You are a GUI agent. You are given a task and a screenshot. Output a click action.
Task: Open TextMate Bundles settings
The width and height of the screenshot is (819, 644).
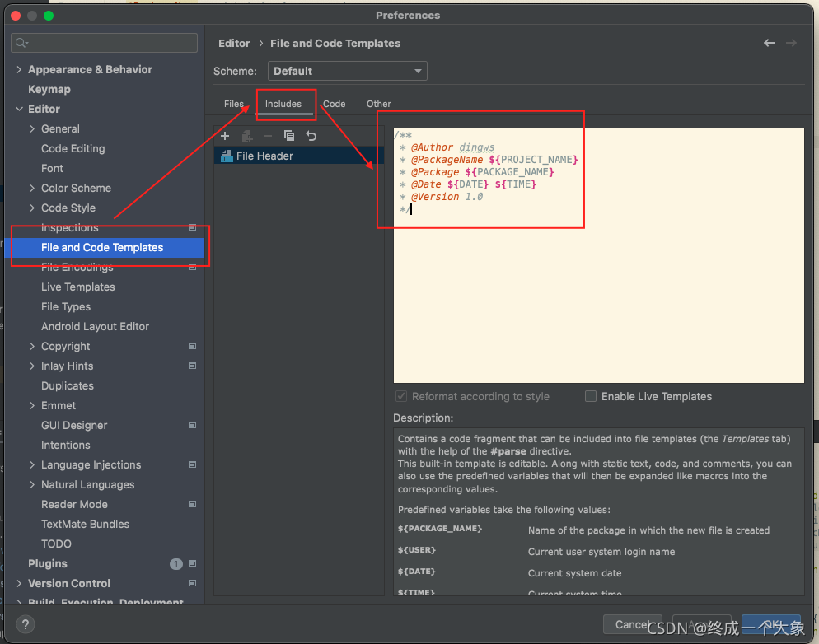[x=85, y=524]
